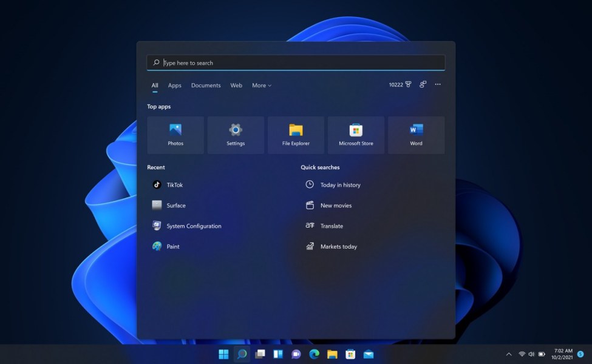Select the Documents search tab
This screenshot has height=364, width=592.
[x=206, y=86]
